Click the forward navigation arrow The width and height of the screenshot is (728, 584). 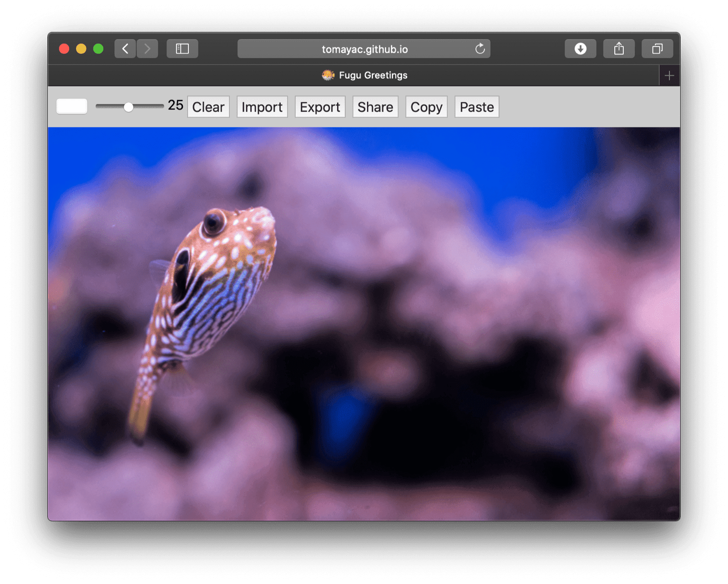tap(147, 49)
